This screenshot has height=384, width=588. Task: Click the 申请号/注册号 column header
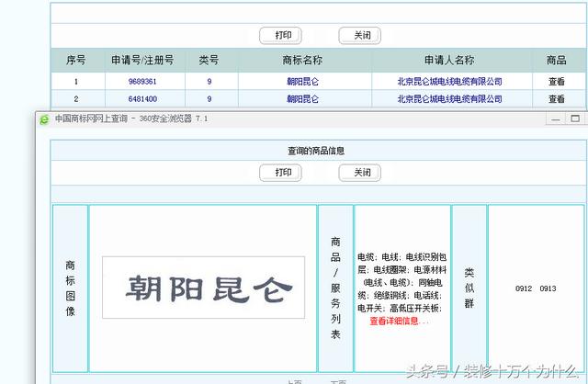coord(142,60)
